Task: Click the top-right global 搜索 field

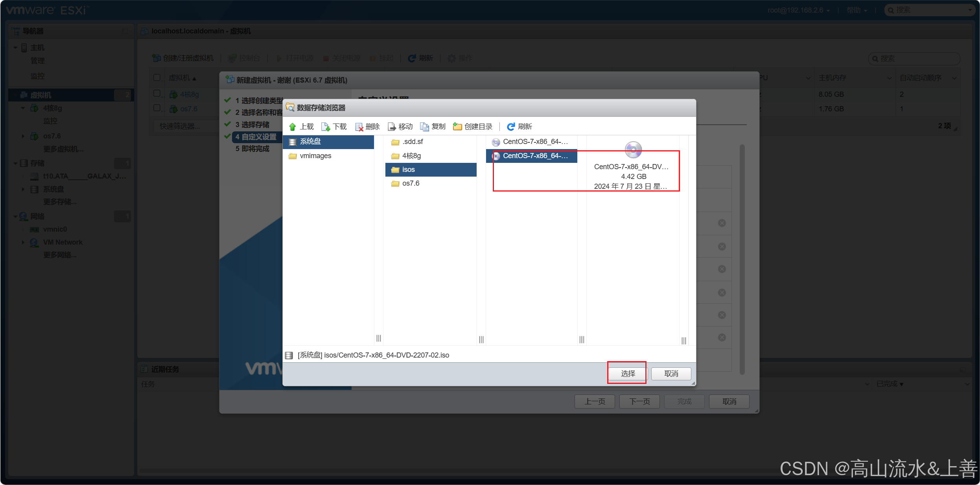Action: [x=930, y=10]
